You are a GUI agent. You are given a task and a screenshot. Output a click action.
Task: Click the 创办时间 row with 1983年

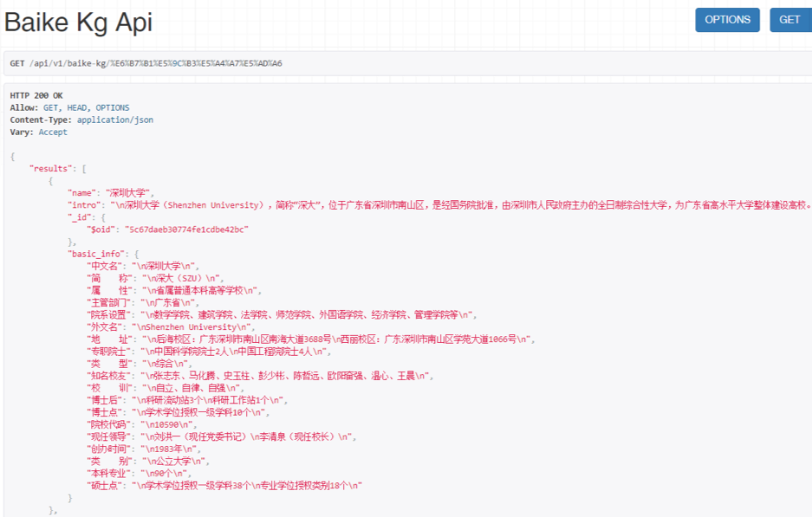pos(144,449)
